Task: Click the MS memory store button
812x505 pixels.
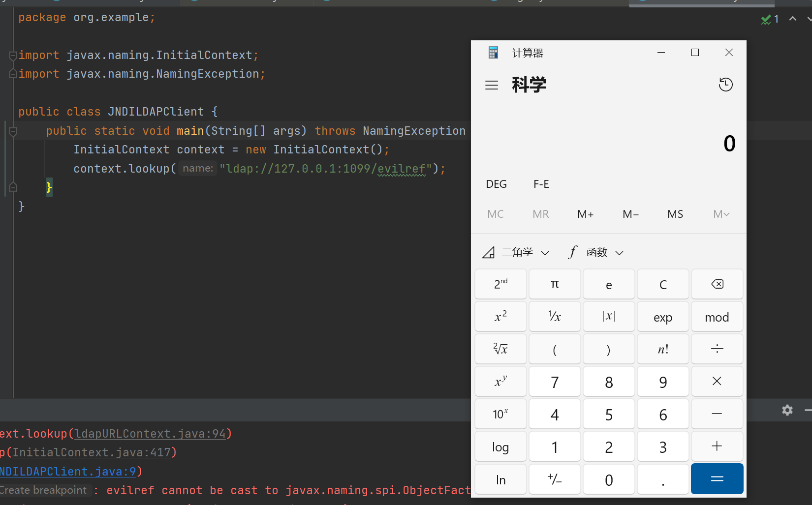Action: (675, 214)
